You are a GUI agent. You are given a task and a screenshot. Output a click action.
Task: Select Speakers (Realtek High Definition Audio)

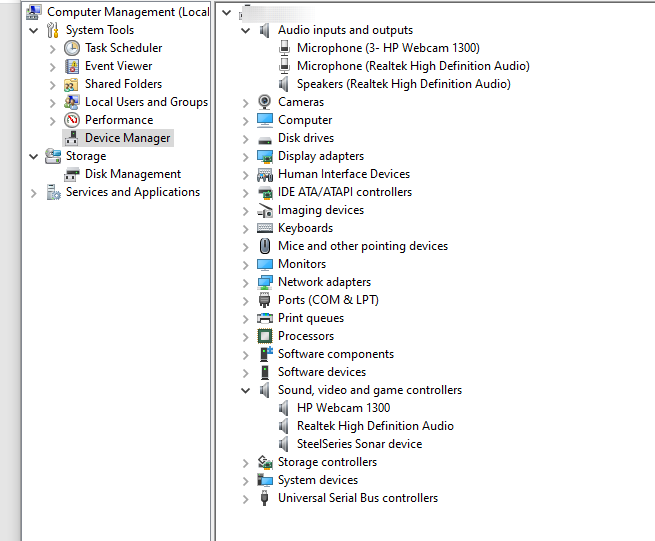click(x=403, y=84)
